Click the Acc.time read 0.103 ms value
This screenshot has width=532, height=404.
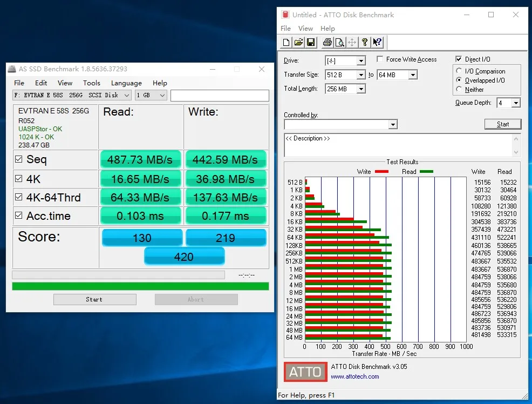(x=140, y=216)
